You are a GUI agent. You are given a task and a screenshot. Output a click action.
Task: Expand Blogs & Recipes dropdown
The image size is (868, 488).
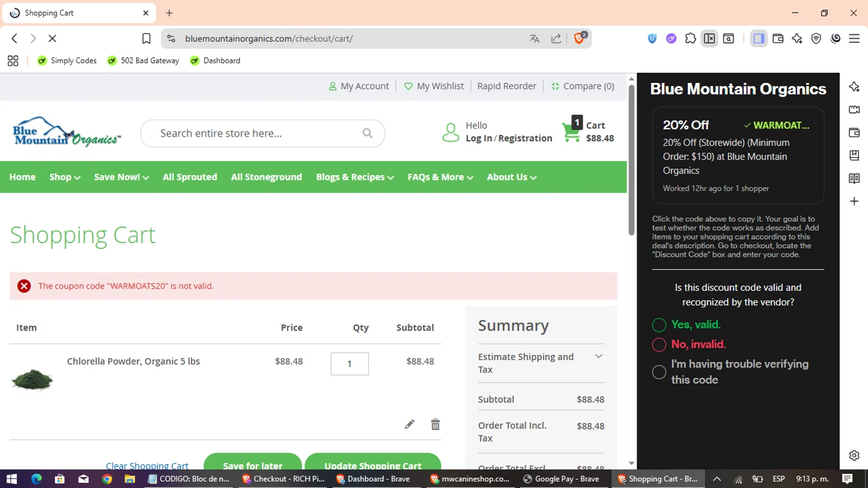pyautogui.click(x=355, y=177)
